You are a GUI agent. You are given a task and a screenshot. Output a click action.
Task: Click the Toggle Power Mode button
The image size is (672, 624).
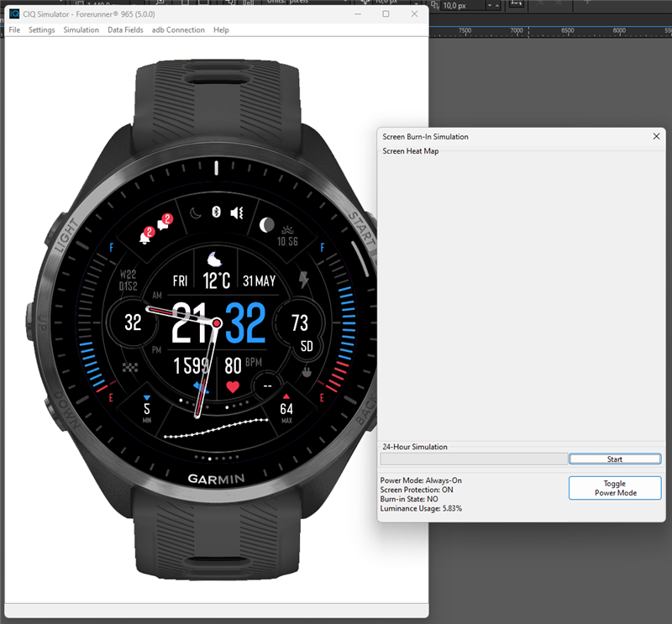pyautogui.click(x=615, y=488)
